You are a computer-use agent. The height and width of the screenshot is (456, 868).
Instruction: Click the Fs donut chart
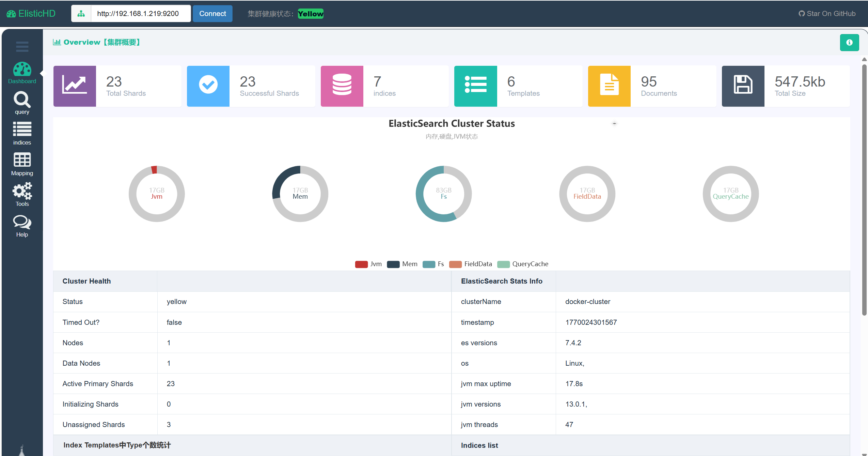click(420, 194)
